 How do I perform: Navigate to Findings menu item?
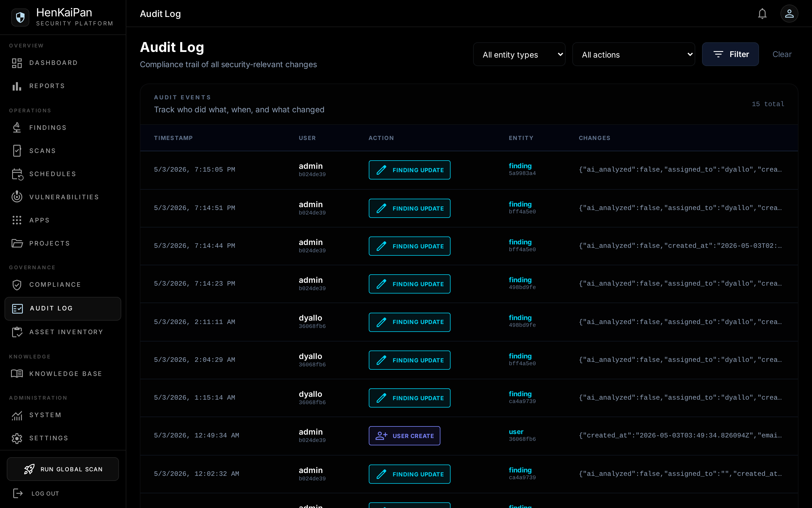click(63, 128)
